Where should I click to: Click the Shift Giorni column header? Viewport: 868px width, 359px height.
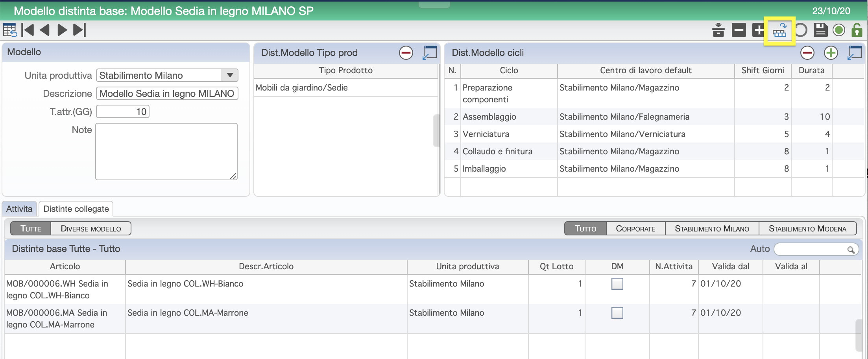(763, 70)
